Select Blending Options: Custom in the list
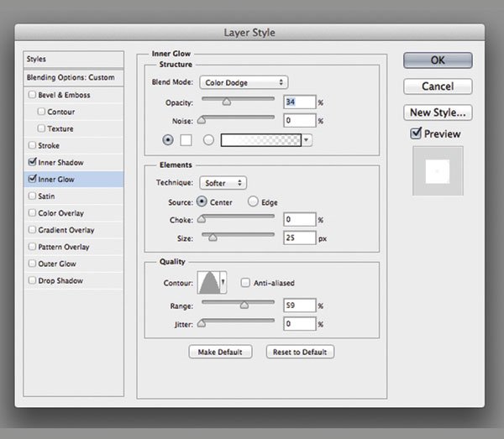 [x=71, y=77]
